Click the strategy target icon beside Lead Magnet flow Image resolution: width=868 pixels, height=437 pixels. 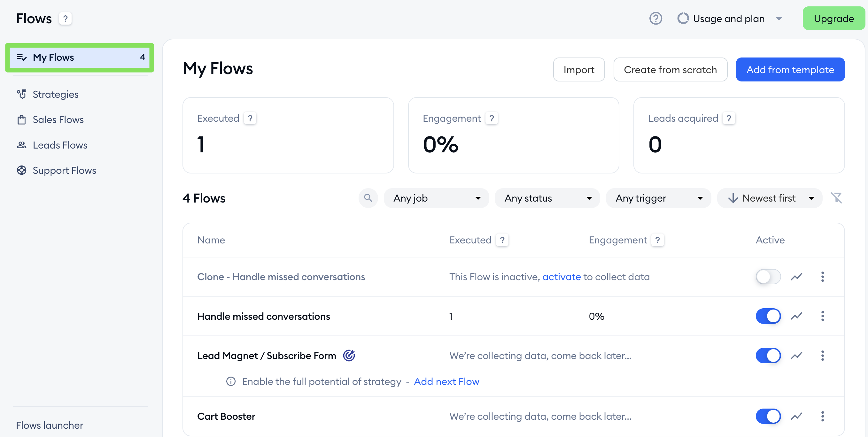349,355
